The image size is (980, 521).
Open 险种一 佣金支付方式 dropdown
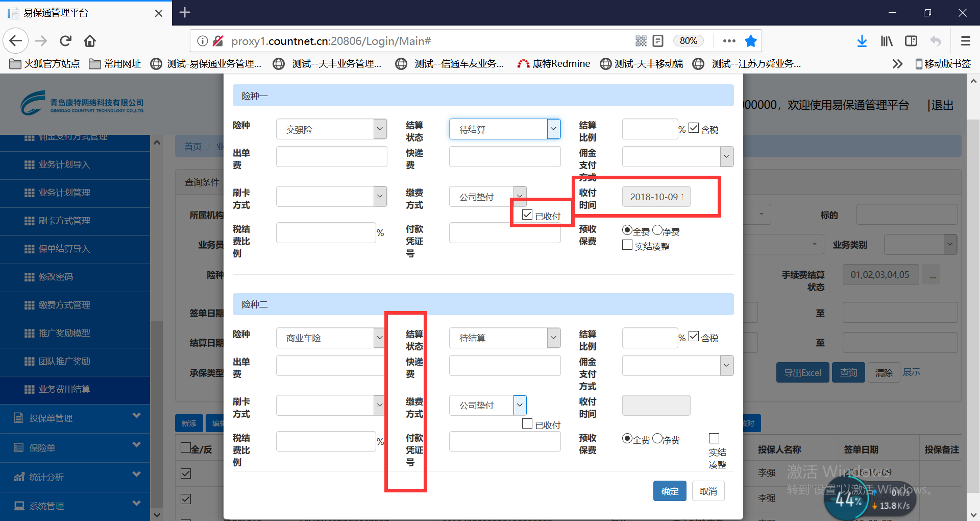coord(678,157)
